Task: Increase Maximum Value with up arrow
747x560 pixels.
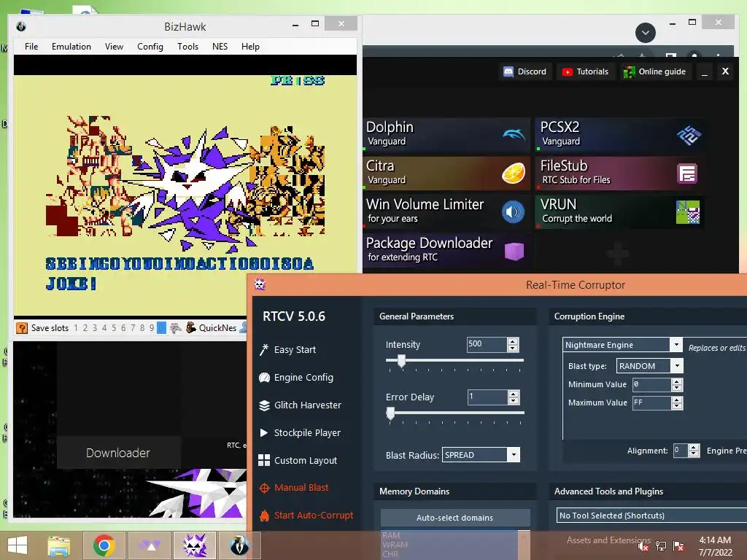Action: pos(677,400)
